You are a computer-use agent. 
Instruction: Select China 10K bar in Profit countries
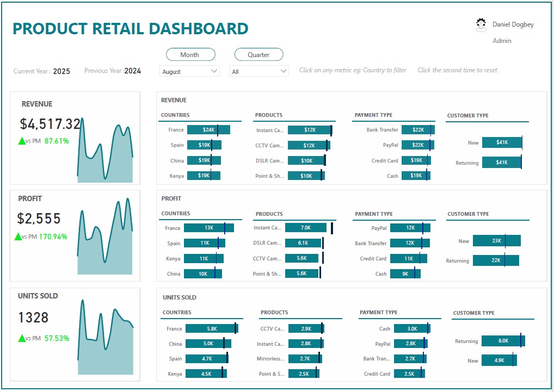pos(203,274)
